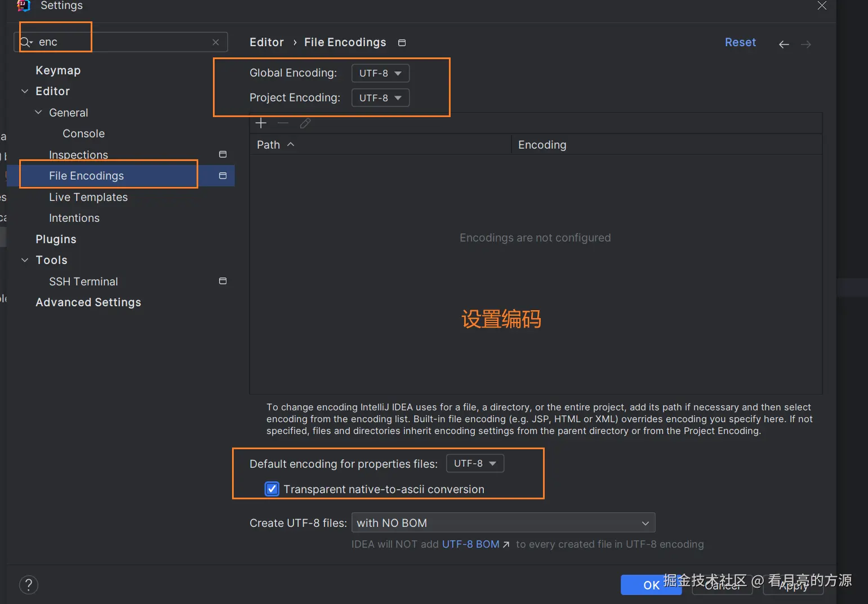
Task: Go forward with the right arrow
Action: pyautogui.click(x=806, y=44)
